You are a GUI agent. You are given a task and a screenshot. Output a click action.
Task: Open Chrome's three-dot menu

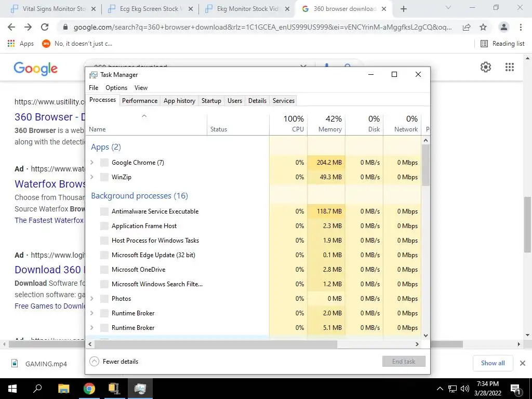521,27
